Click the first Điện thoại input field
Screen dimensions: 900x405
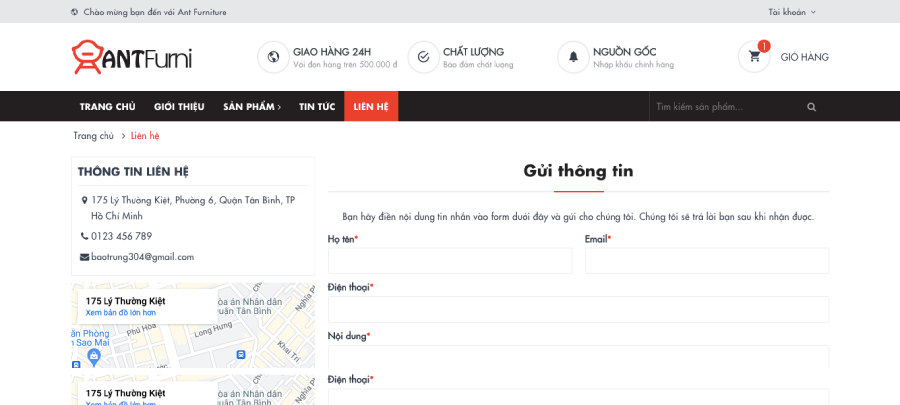579,309
